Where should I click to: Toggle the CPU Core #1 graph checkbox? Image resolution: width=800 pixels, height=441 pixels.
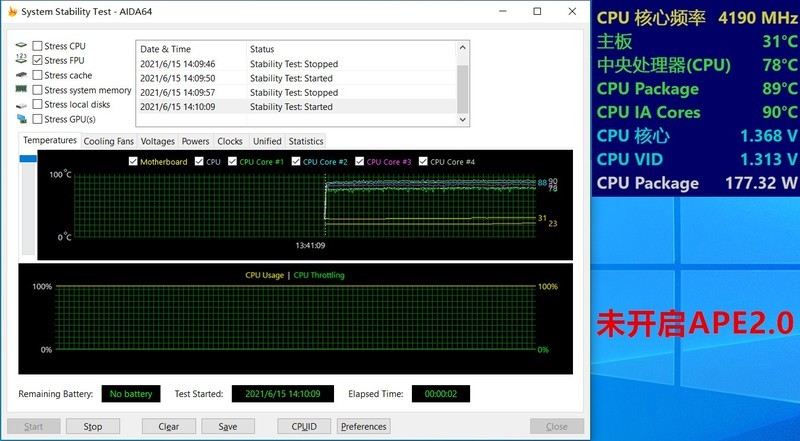tap(232, 161)
